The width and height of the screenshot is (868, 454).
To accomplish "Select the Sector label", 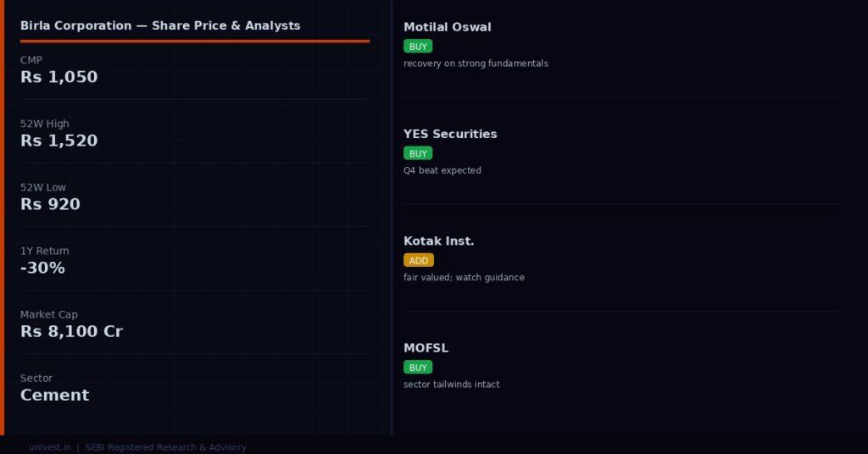I will (36, 378).
